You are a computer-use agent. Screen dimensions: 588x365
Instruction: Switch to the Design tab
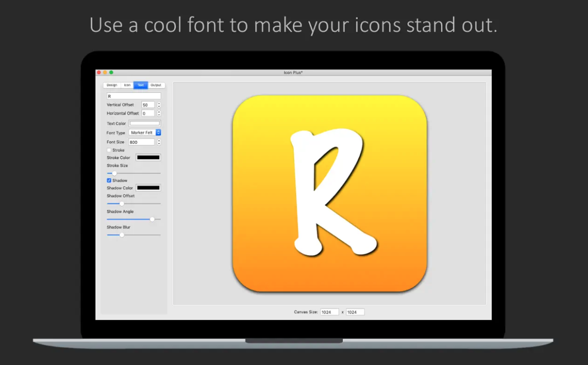[112, 85]
